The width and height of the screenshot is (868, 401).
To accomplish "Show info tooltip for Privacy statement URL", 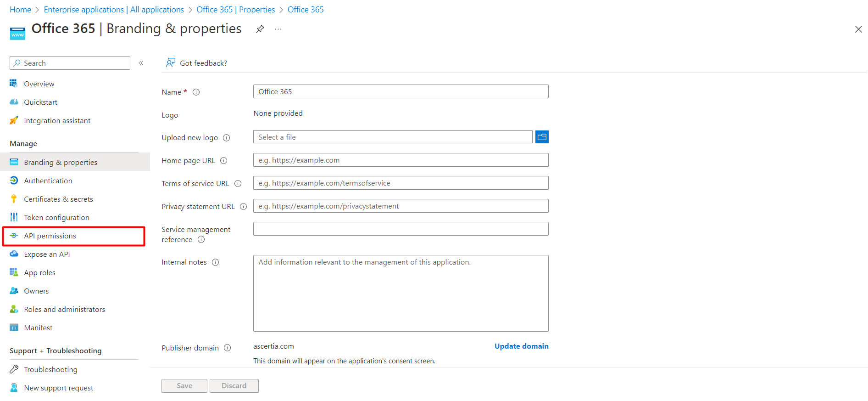I will (x=243, y=207).
